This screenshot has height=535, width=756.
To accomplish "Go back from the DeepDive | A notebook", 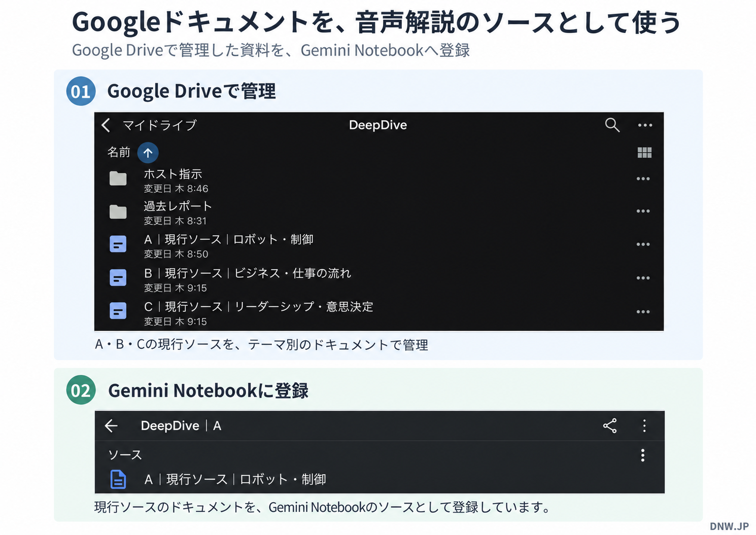I will [111, 426].
